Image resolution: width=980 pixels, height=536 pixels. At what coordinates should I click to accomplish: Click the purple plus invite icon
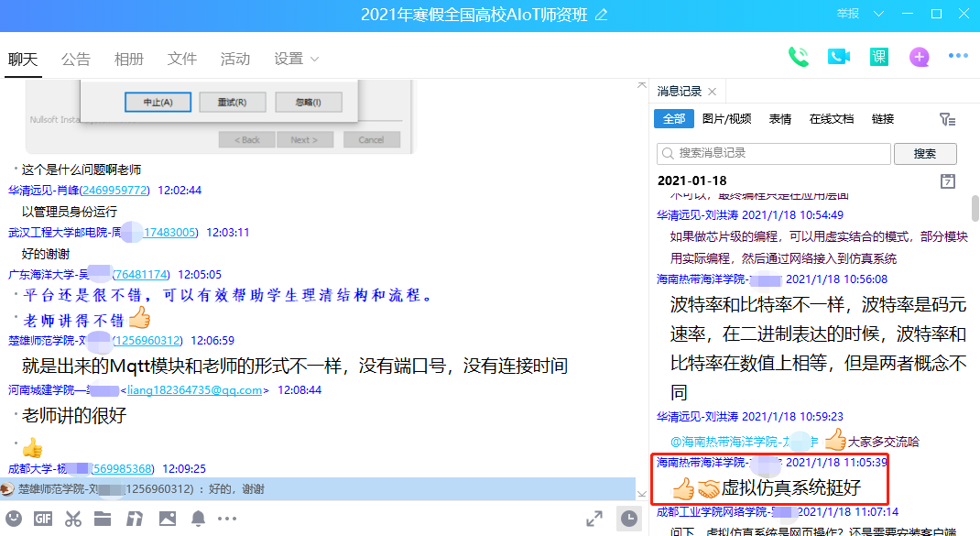tap(919, 57)
